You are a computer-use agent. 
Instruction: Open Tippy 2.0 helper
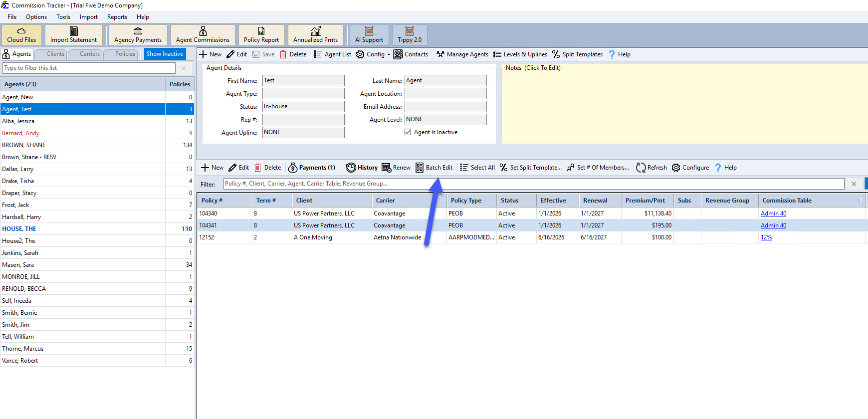coord(410,35)
